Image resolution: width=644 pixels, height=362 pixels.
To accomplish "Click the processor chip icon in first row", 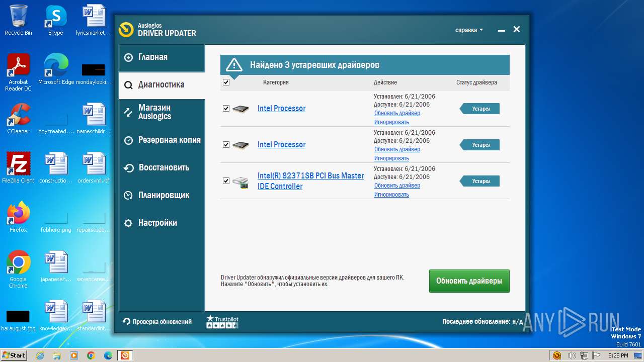I will (240, 109).
